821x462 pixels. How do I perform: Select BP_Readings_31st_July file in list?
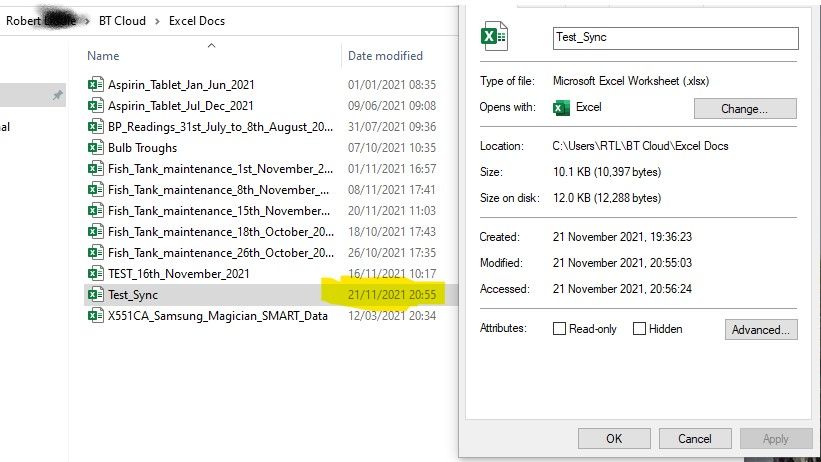pos(220,127)
